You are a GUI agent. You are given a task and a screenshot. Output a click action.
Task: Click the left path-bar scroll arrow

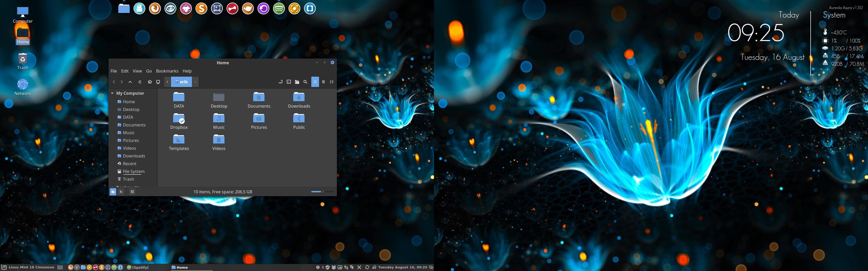[167, 82]
